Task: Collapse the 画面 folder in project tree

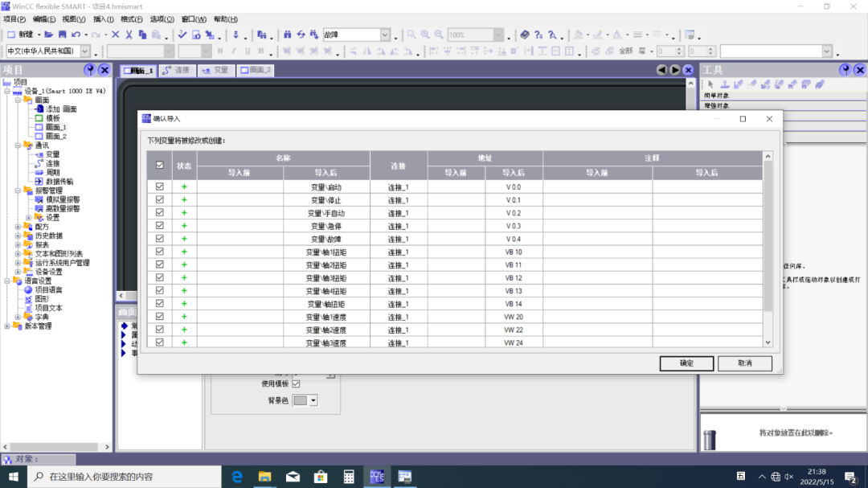Action: (x=18, y=100)
